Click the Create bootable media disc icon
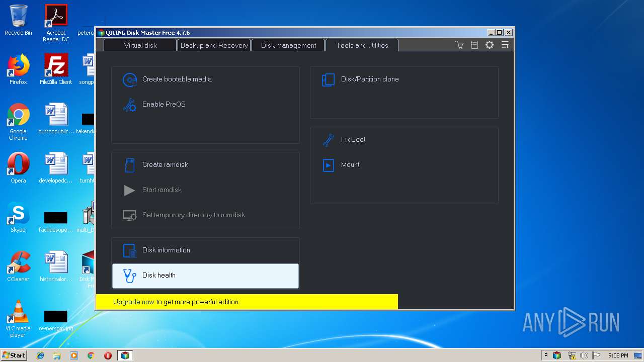 pos(130,79)
